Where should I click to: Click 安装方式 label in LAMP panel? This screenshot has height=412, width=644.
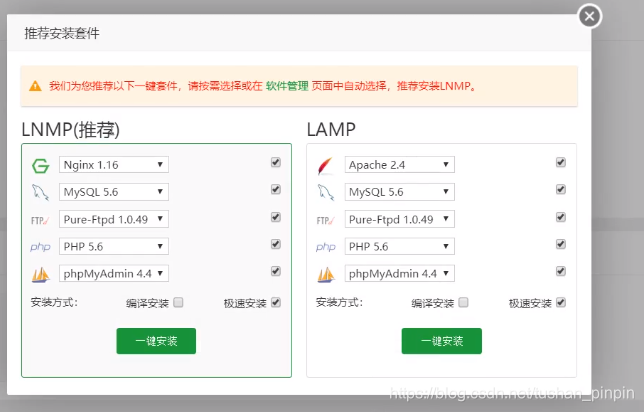pos(339,303)
